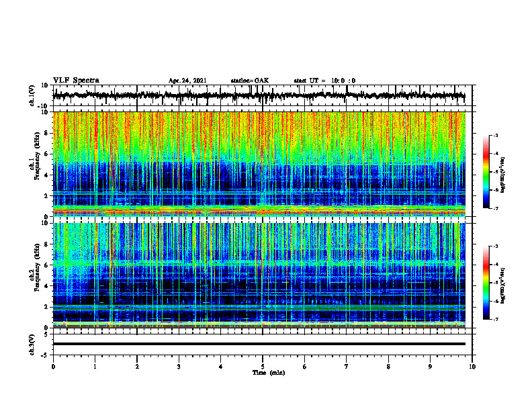Click the "ch.1(V)" y-axis label
Screen dimensions: 532x411
(33, 95)
